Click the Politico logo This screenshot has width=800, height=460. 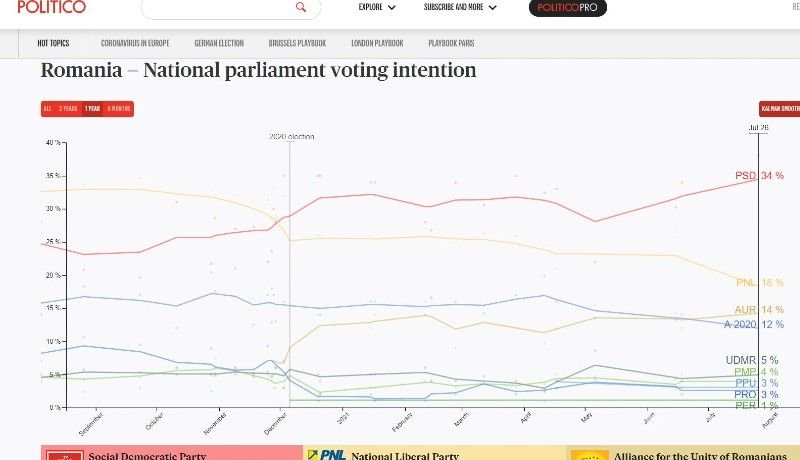[x=51, y=7]
